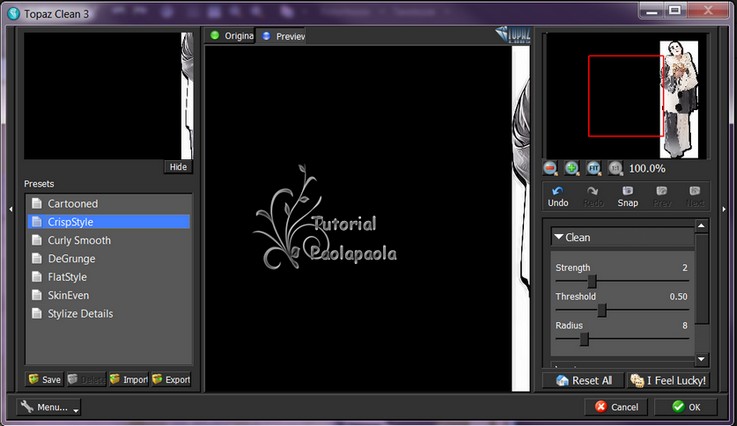This screenshot has height=426, width=737.
Task: Select the Curly Smooth preset
Action: pyautogui.click(x=109, y=240)
